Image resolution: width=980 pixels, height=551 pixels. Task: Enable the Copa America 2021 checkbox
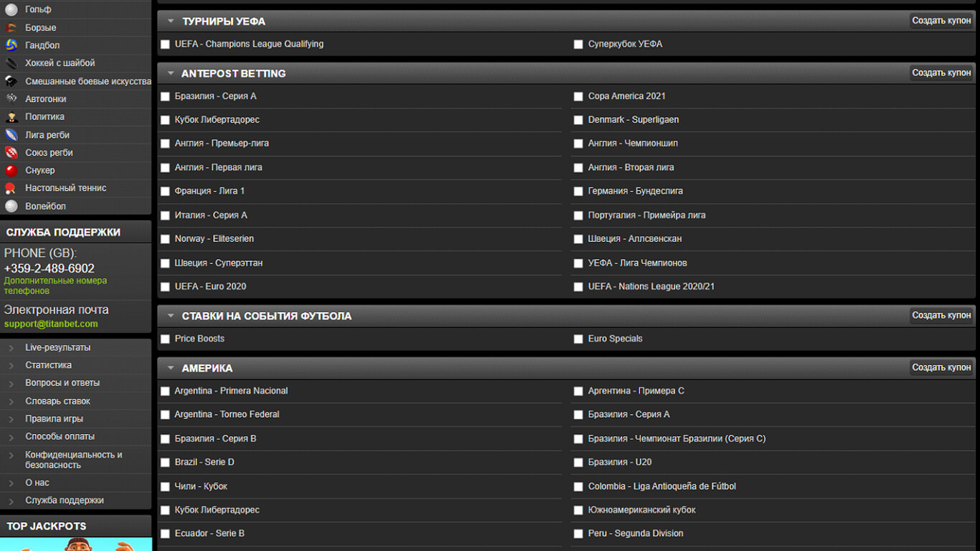[x=578, y=96]
